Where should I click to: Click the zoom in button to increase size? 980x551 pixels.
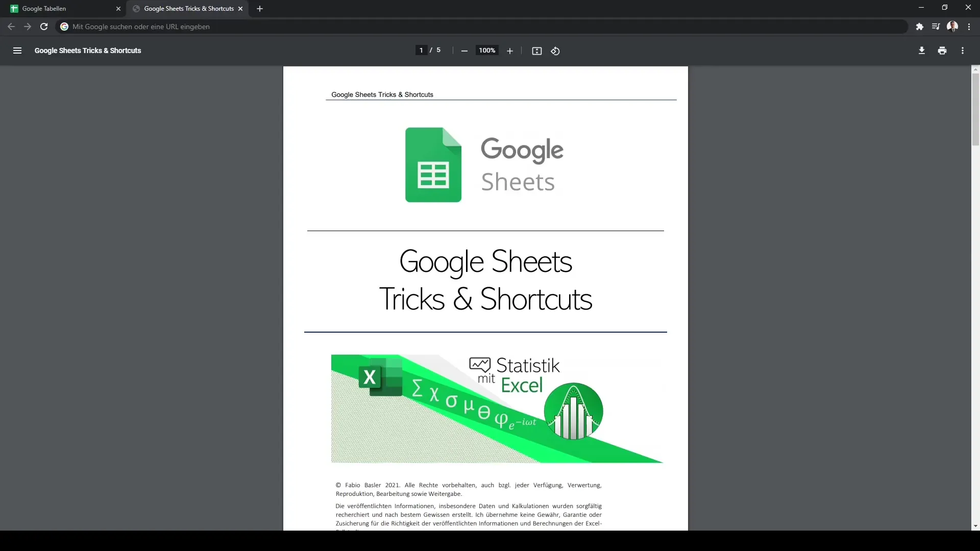click(509, 51)
